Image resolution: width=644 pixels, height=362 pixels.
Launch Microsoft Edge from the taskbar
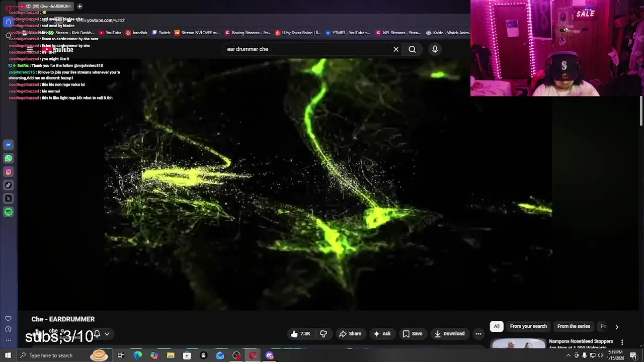[137, 355]
